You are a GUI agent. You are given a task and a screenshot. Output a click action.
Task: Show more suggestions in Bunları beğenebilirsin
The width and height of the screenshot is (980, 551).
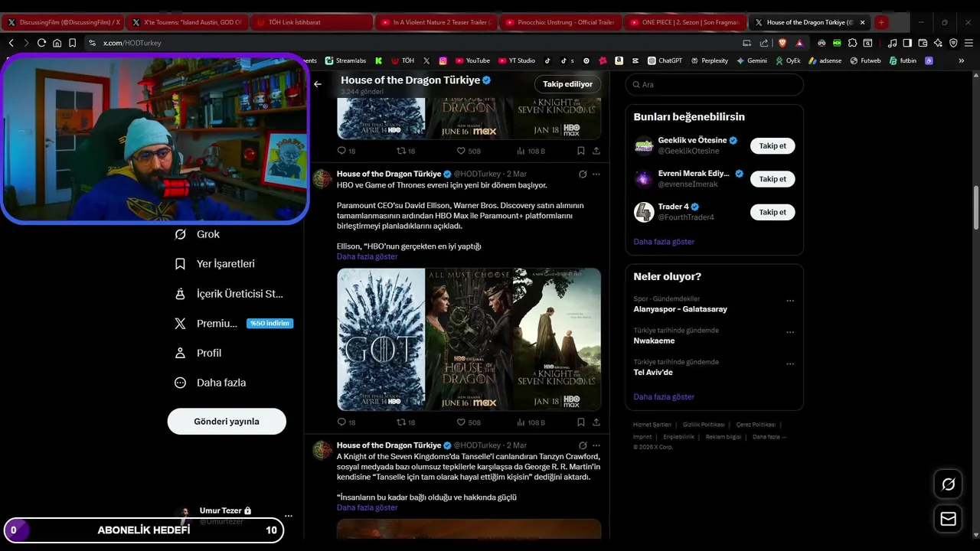coord(664,242)
